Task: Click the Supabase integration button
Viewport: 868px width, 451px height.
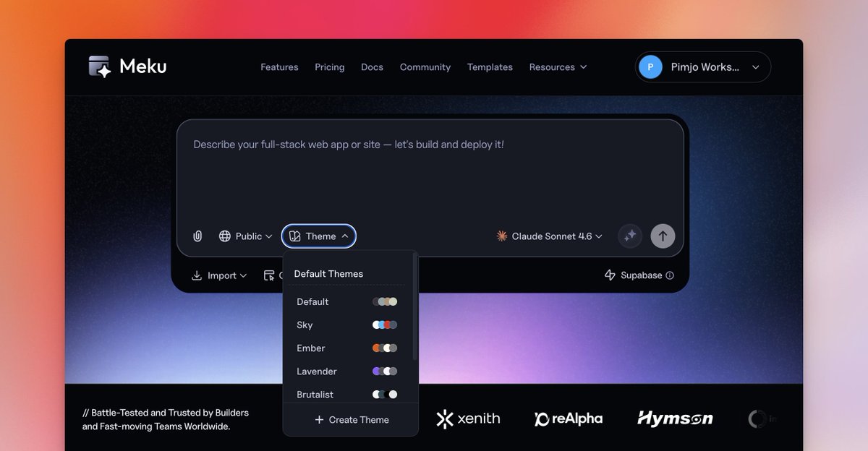Action: [639, 275]
